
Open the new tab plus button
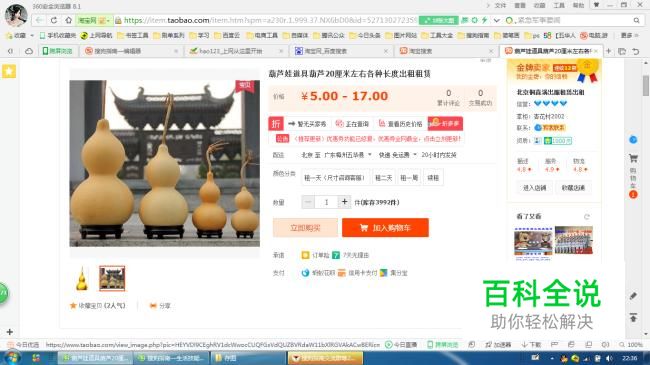tap(609, 51)
